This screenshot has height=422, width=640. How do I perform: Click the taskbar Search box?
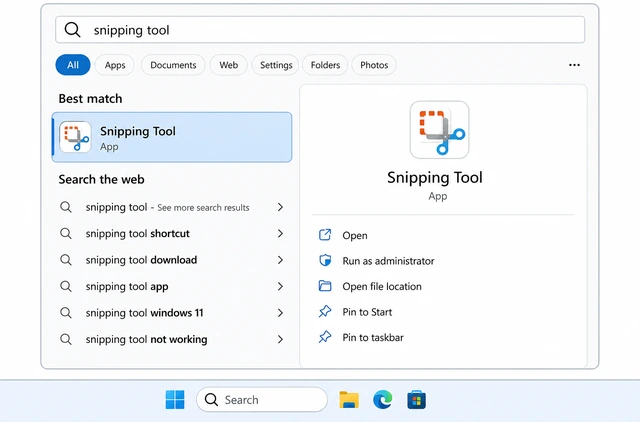[x=262, y=400]
